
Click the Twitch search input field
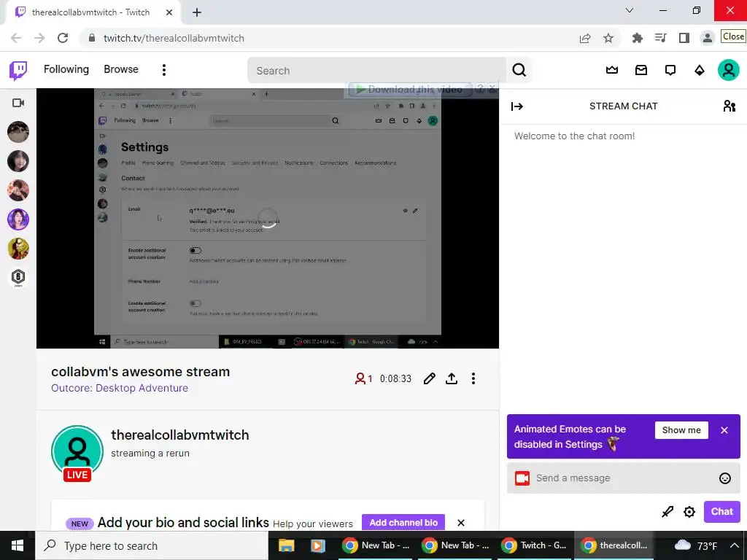376,71
